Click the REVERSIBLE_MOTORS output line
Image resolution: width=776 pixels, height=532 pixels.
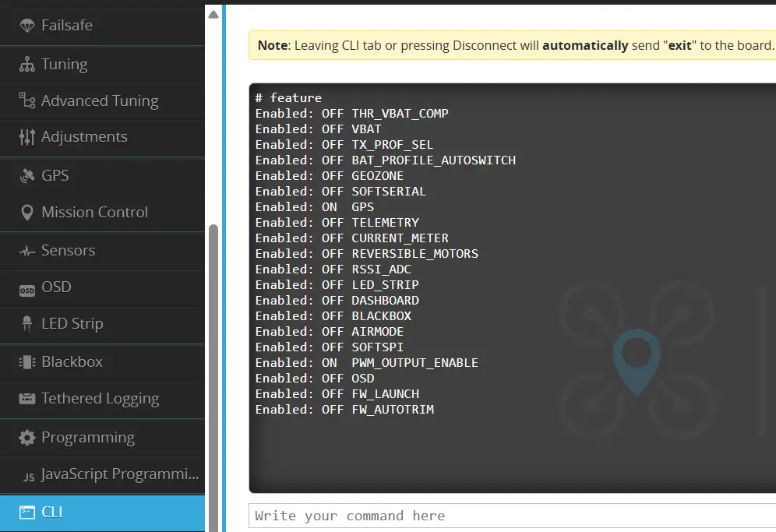(x=367, y=254)
